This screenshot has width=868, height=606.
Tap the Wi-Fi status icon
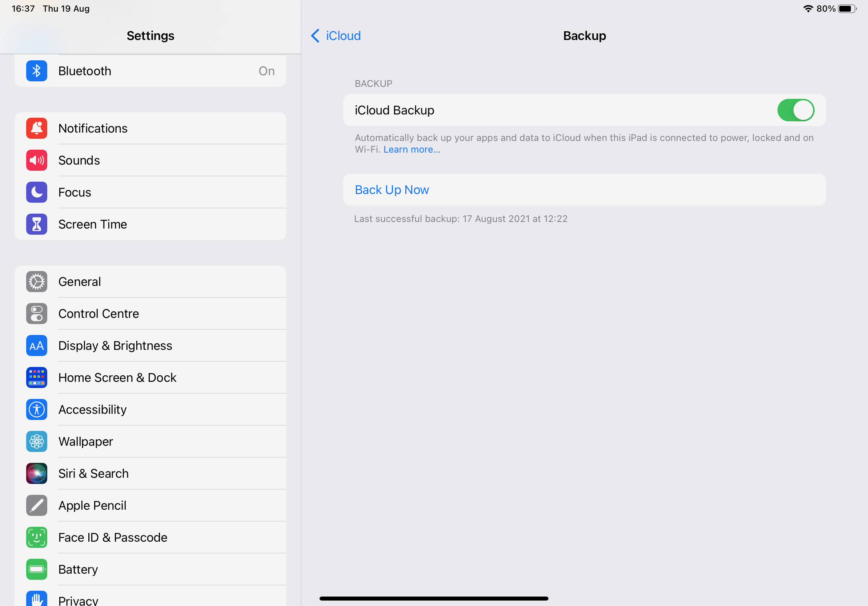[808, 9]
